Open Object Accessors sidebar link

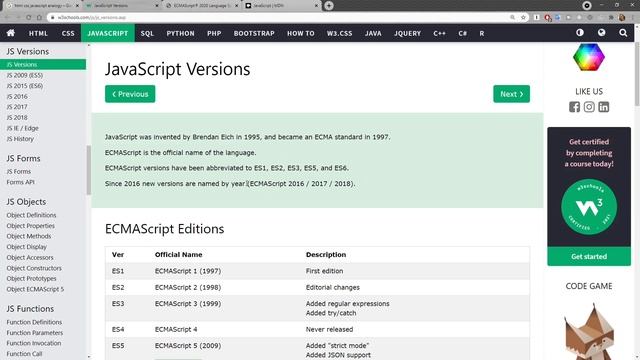pos(30,258)
